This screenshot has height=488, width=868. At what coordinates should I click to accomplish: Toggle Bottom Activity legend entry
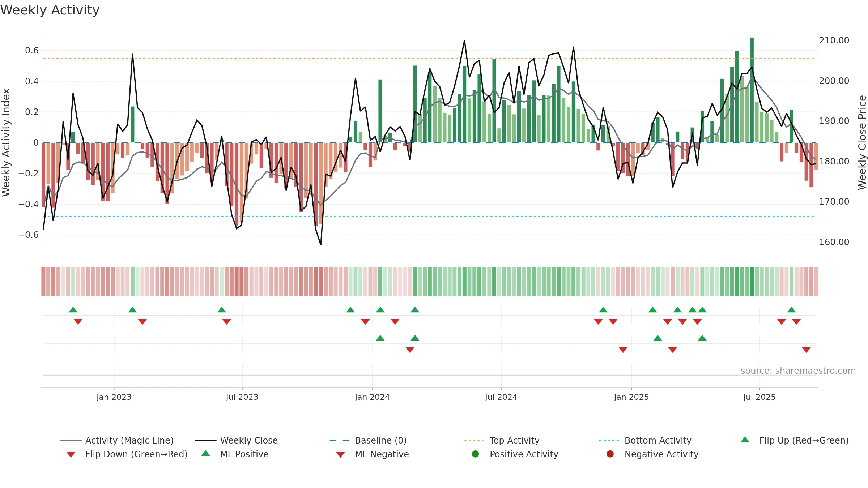(645, 440)
